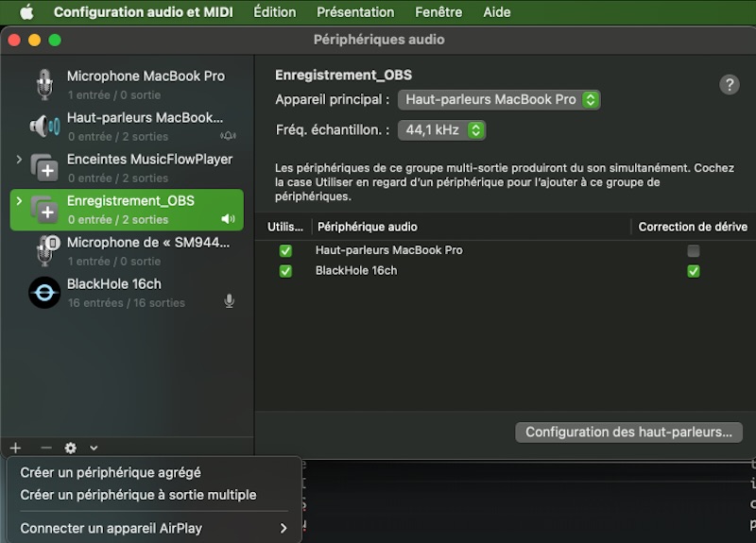Uncheck Utiliser for Haut-parleurs MacBook Pro
This screenshot has height=543, width=756.
pyautogui.click(x=285, y=251)
